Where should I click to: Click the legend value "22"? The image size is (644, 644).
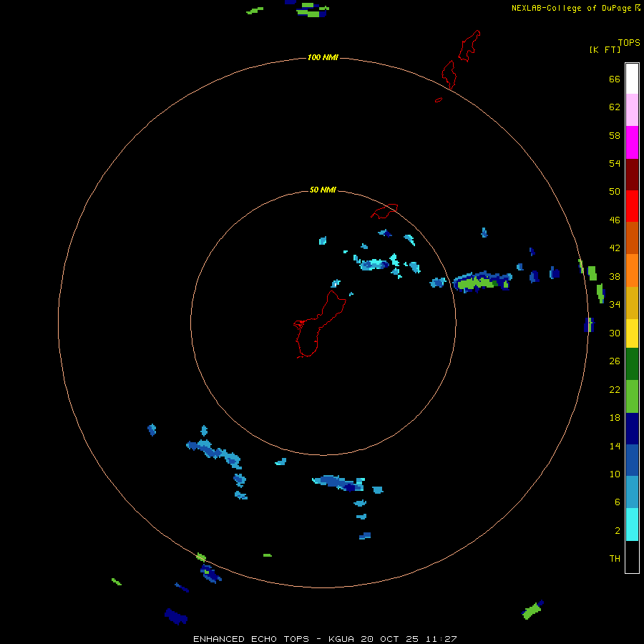[615, 389]
